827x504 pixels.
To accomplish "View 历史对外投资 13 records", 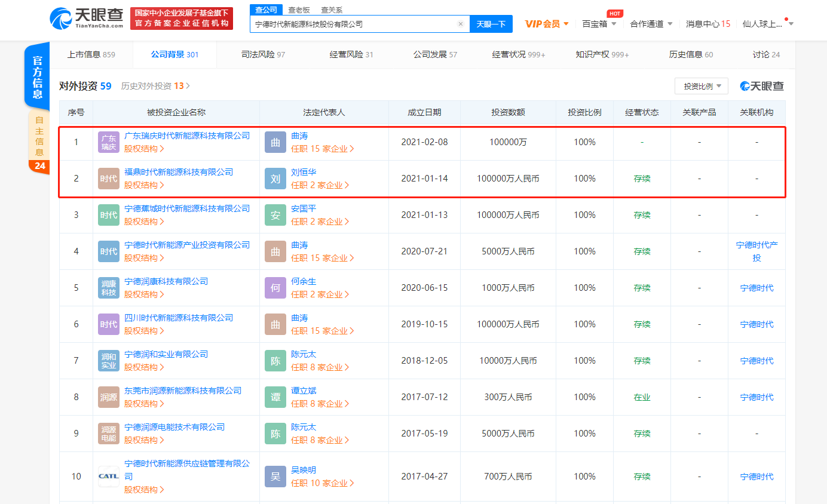I will [x=155, y=86].
